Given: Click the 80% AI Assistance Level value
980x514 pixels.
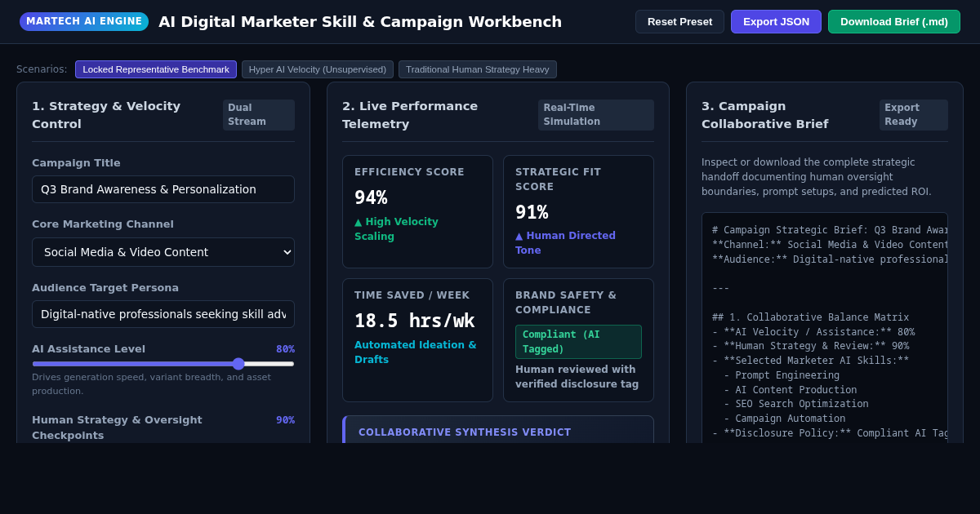Looking at the screenshot, I should (x=285, y=349).
